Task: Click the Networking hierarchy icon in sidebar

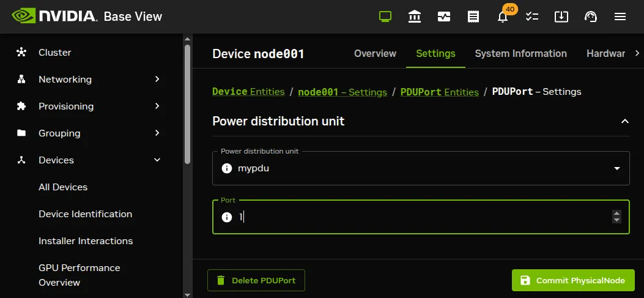Action: click(21, 80)
